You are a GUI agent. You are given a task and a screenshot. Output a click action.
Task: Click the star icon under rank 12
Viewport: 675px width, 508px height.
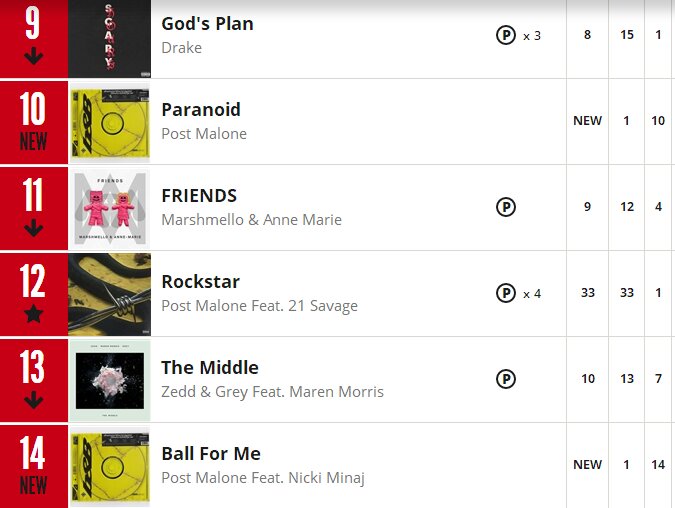point(34,315)
